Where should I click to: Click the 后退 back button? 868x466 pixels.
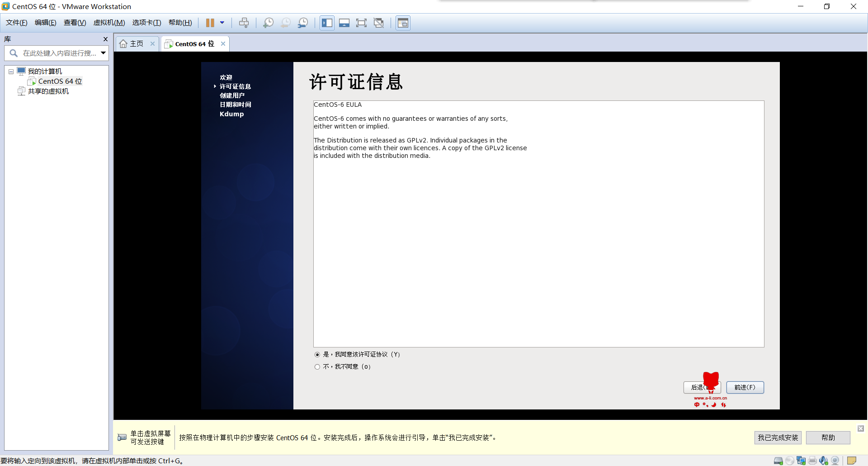click(702, 388)
